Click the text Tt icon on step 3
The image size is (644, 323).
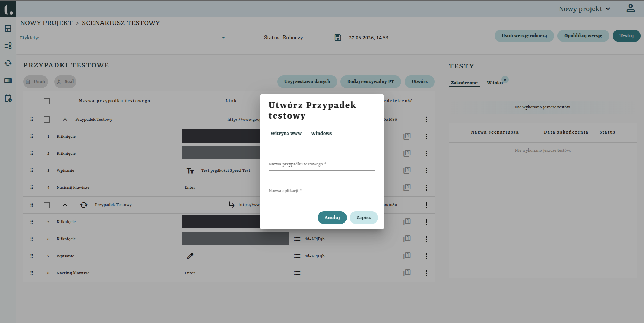click(190, 171)
